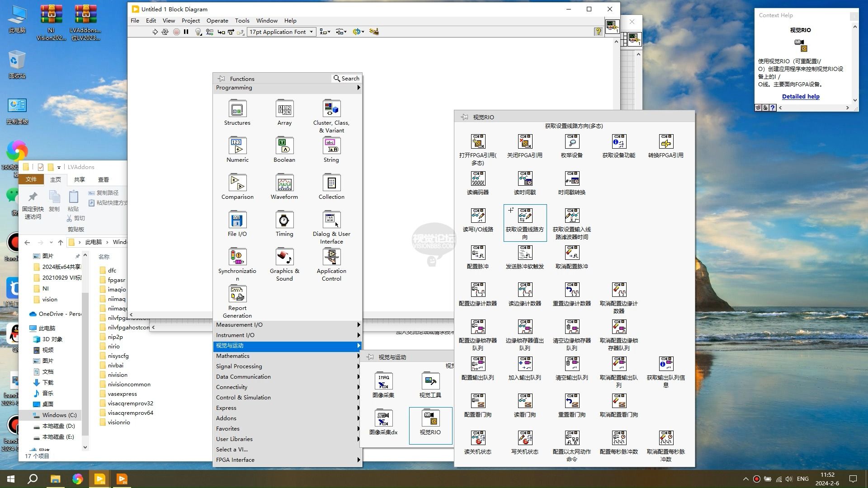Expand the Mathematics subpalette arrow
The image size is (868, 488).
tap(359, 356)
